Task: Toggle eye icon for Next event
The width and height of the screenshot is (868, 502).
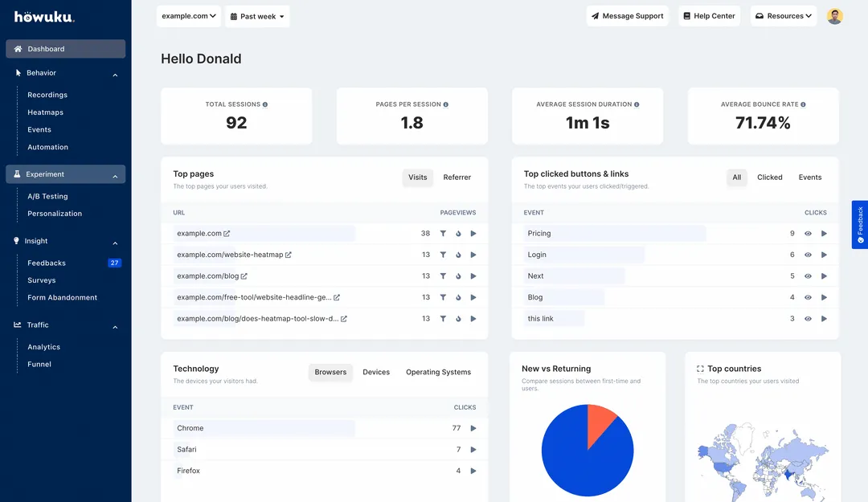Action: [808, 276]
